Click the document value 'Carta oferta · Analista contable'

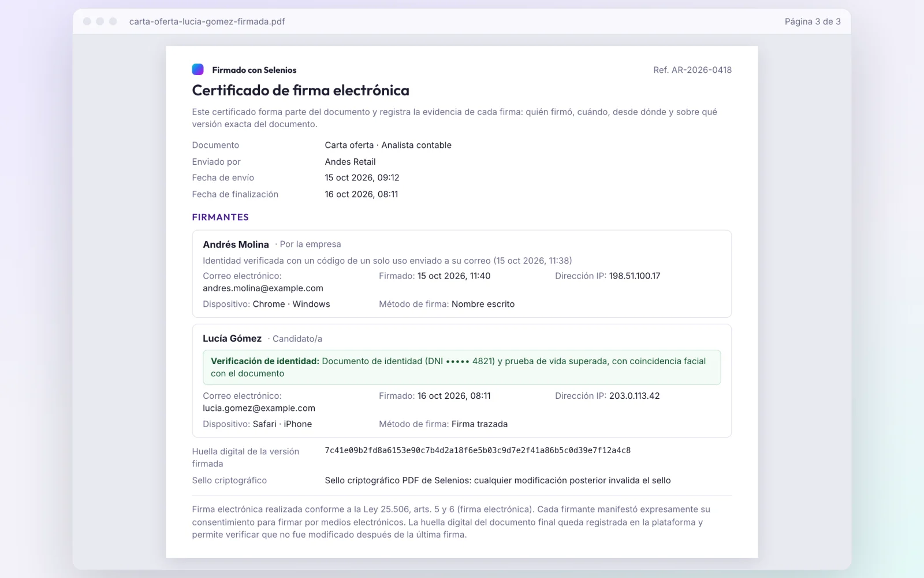pos(388,145)
